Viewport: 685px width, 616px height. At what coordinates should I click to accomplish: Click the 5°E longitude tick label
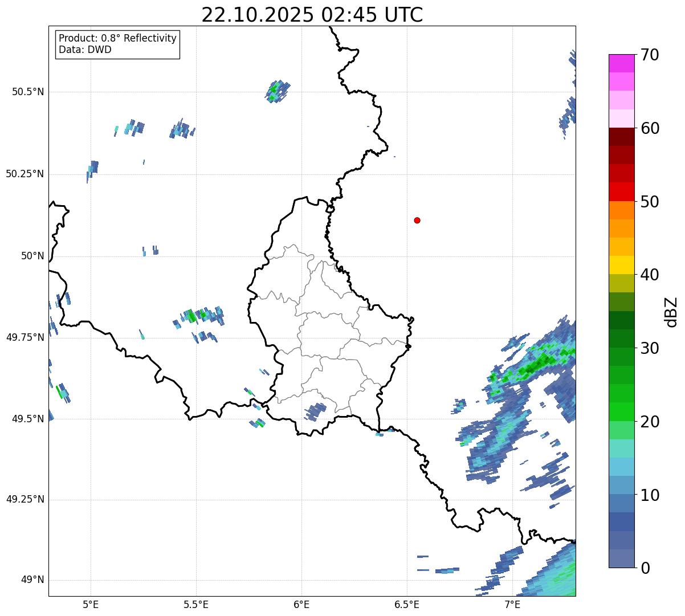(x=91, y=604)
